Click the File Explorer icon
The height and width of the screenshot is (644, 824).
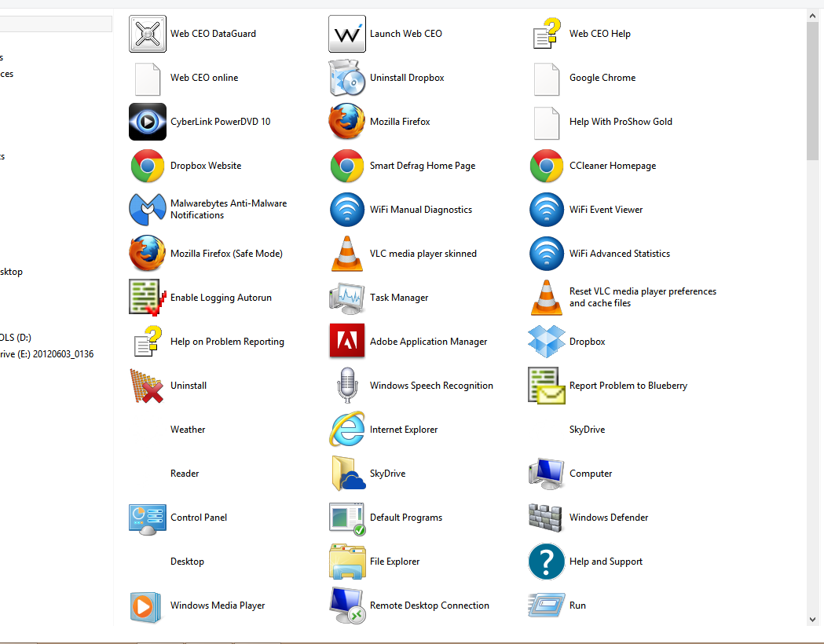click(347, 562)
